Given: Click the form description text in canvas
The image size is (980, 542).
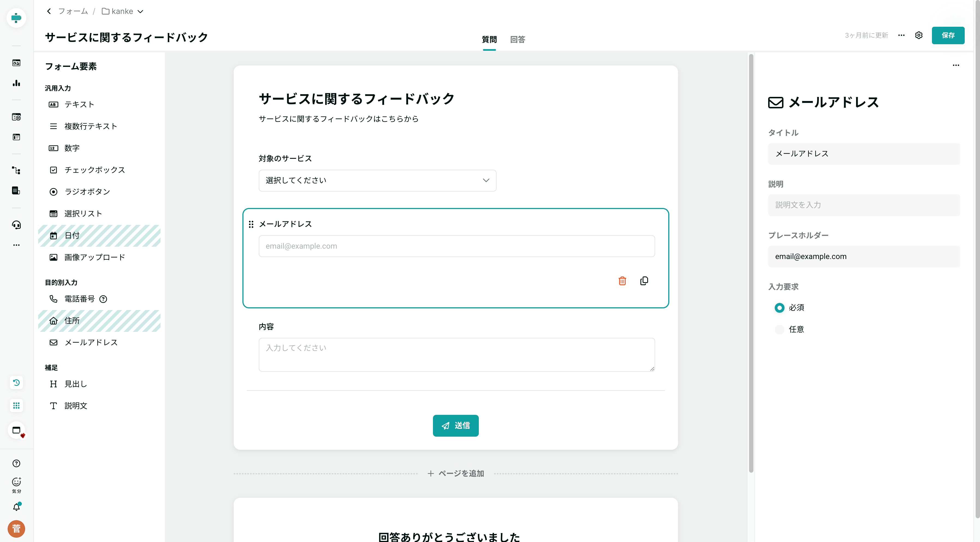Looking at the screenshot, I should [x=338, y=119].
